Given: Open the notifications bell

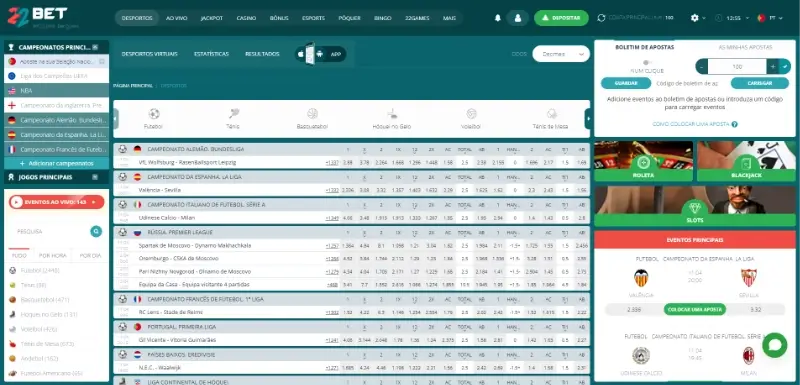Looking at the screenshot, I should point(498,18).
